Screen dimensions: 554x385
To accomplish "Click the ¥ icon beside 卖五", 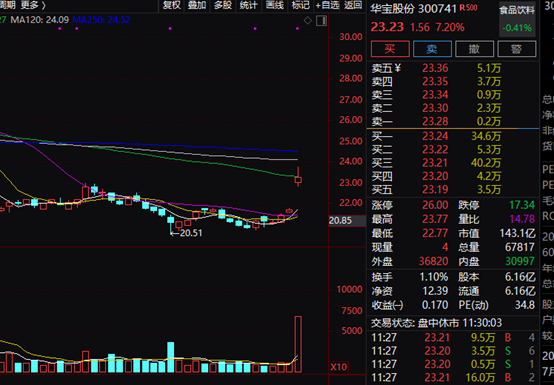I will (x=398, y=67).
